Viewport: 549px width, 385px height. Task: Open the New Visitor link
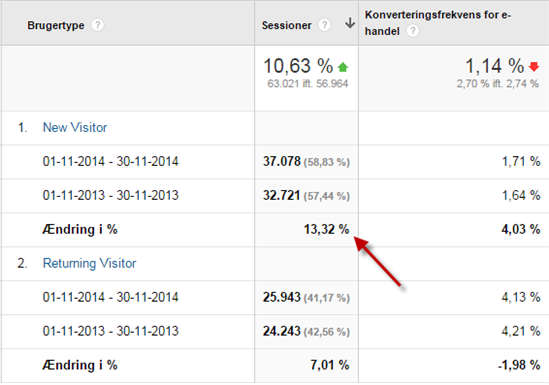(75, 127)
